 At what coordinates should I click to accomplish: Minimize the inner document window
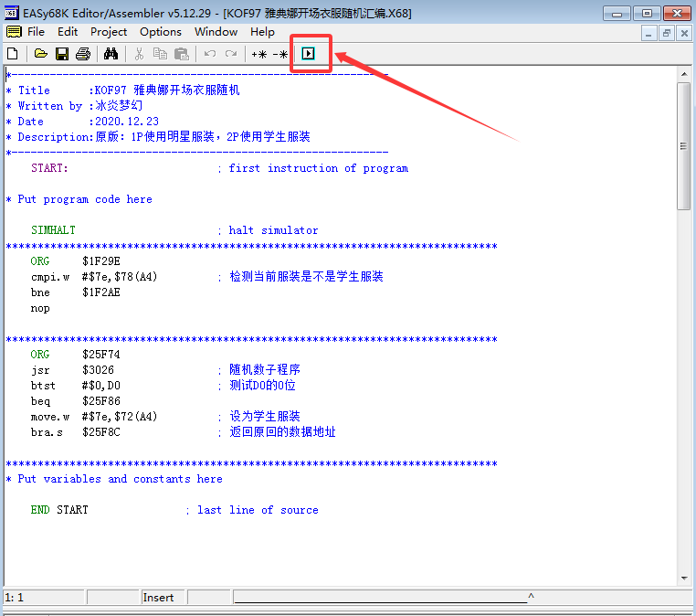tap(649, 33)
